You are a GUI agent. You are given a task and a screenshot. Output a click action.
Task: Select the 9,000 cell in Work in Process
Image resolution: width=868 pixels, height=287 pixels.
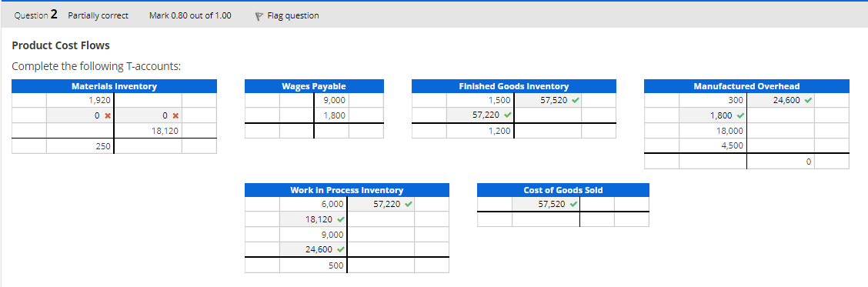[x=312, y=235]
